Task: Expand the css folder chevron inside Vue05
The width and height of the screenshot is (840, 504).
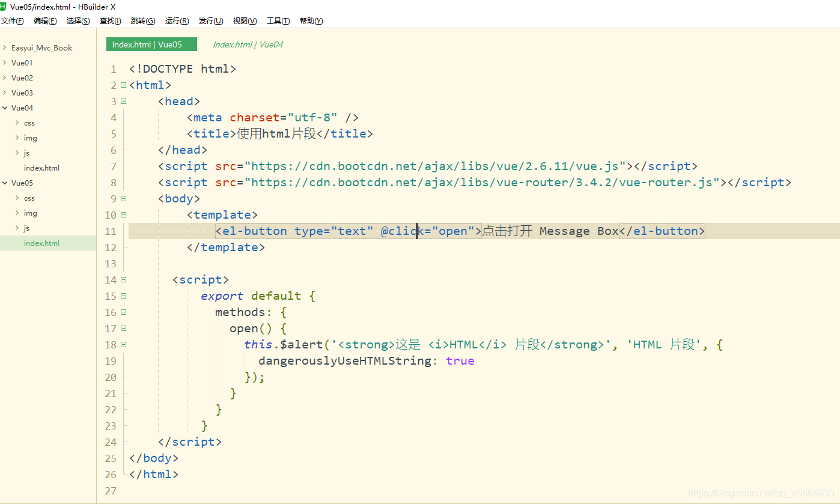Action: [17, 198]
